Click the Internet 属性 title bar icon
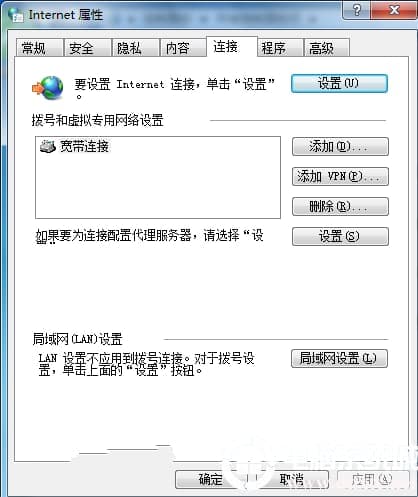The height and width of the screenshot is (497, 418). point(16,15)
